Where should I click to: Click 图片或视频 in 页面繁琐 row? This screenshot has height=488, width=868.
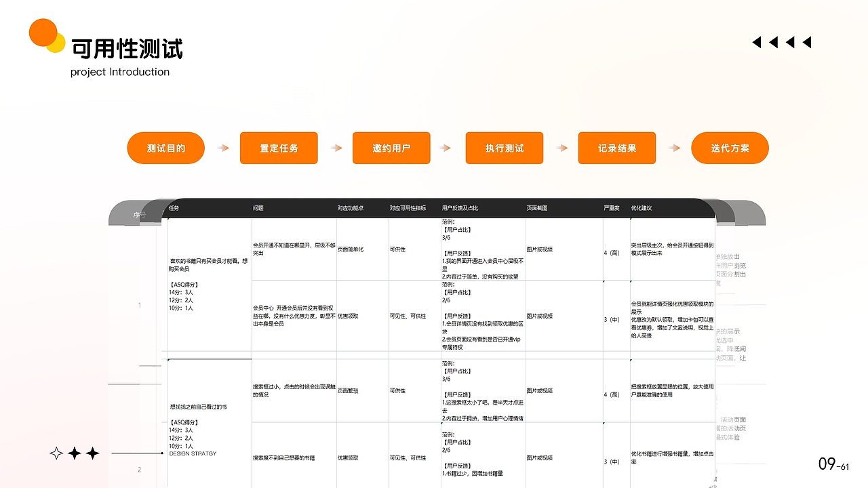[540, 391]
